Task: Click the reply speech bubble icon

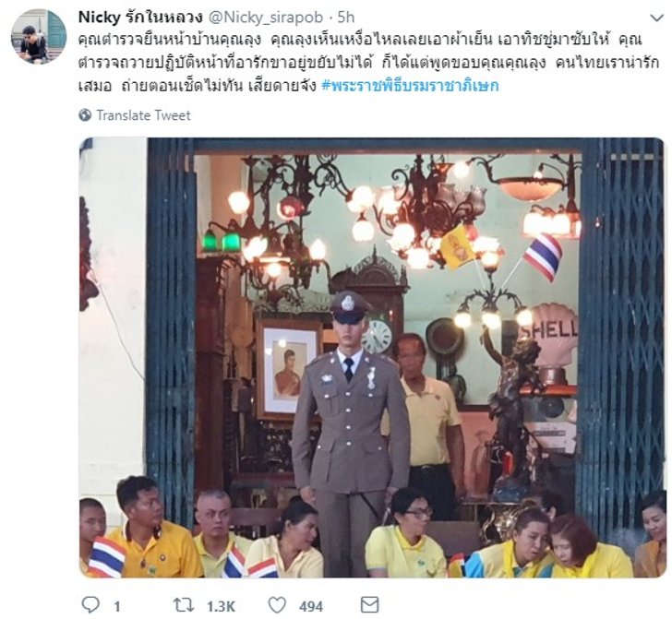Action: pos(90,605)
